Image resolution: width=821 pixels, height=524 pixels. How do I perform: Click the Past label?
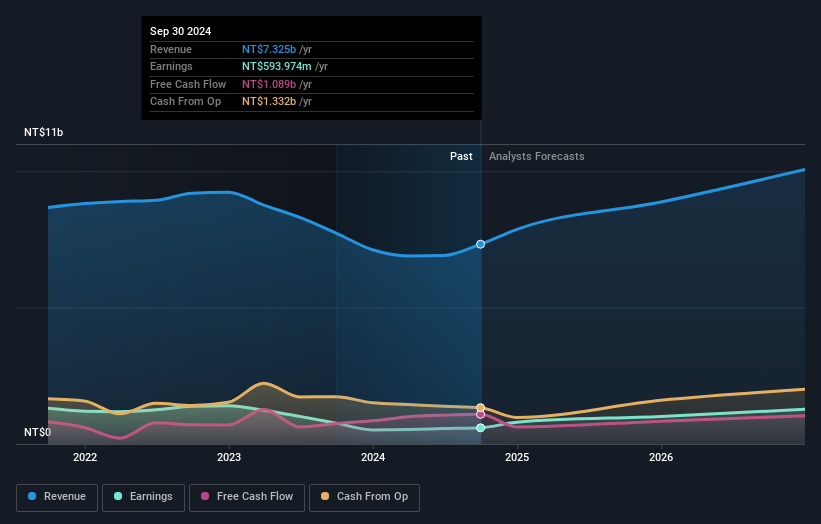[x=461, y=157]
